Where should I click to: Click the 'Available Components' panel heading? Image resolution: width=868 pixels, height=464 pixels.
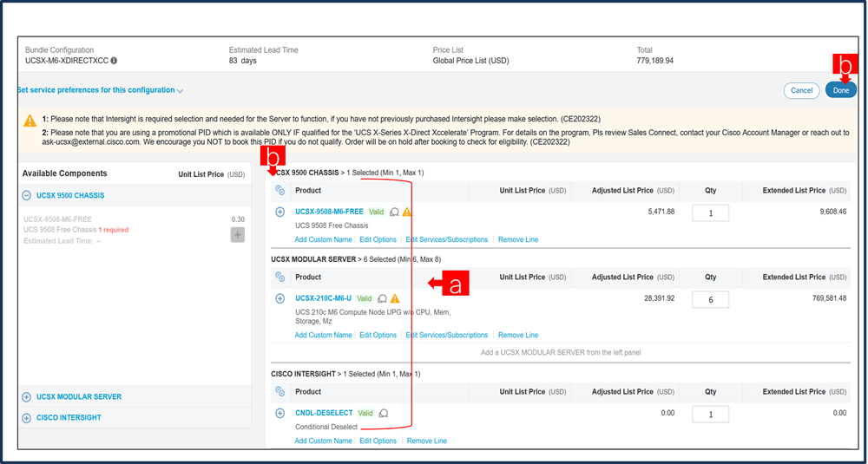click(65, 173)
